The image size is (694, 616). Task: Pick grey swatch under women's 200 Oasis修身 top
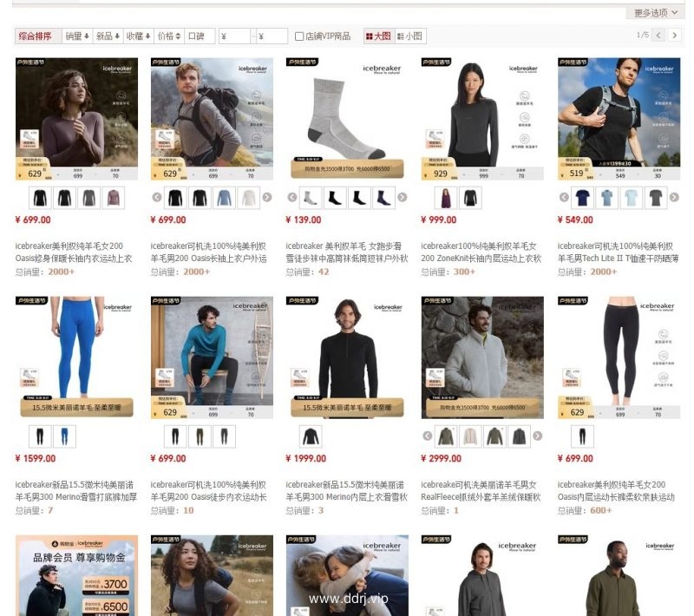click(89, 198)
